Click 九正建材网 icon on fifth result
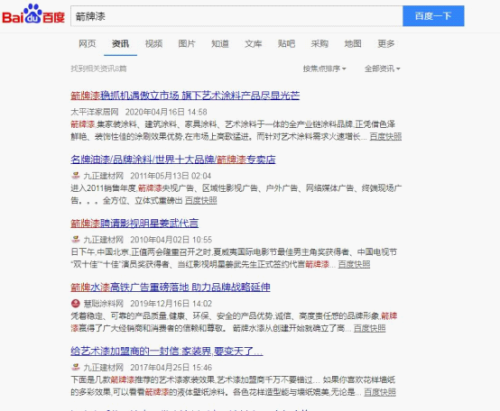The image size is (500, 411). click(76, 367)
